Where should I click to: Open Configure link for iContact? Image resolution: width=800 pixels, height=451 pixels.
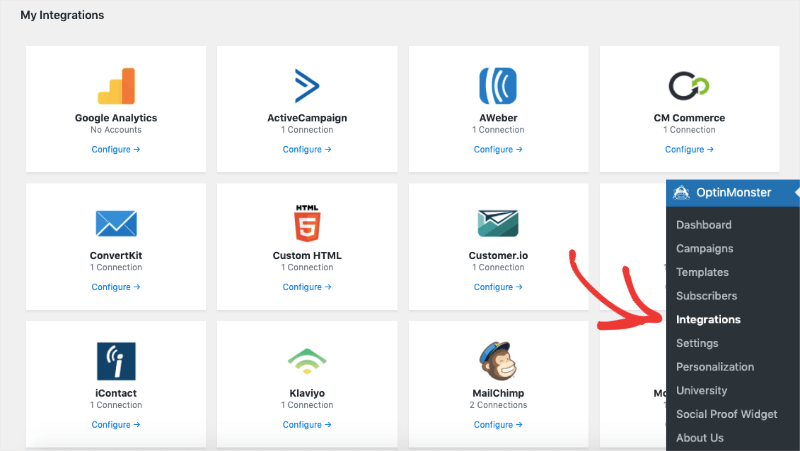116,425
